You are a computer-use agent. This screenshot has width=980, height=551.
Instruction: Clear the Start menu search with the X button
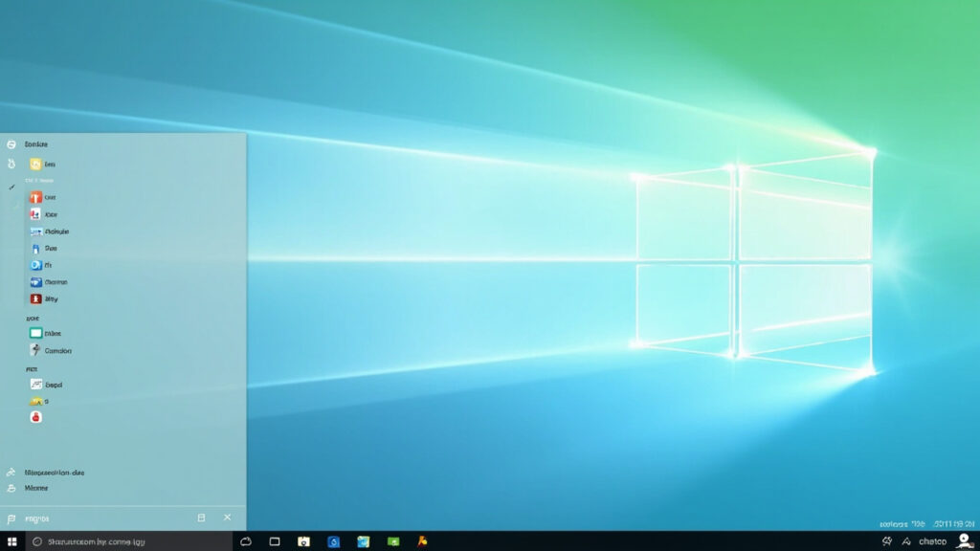[230, 518]
